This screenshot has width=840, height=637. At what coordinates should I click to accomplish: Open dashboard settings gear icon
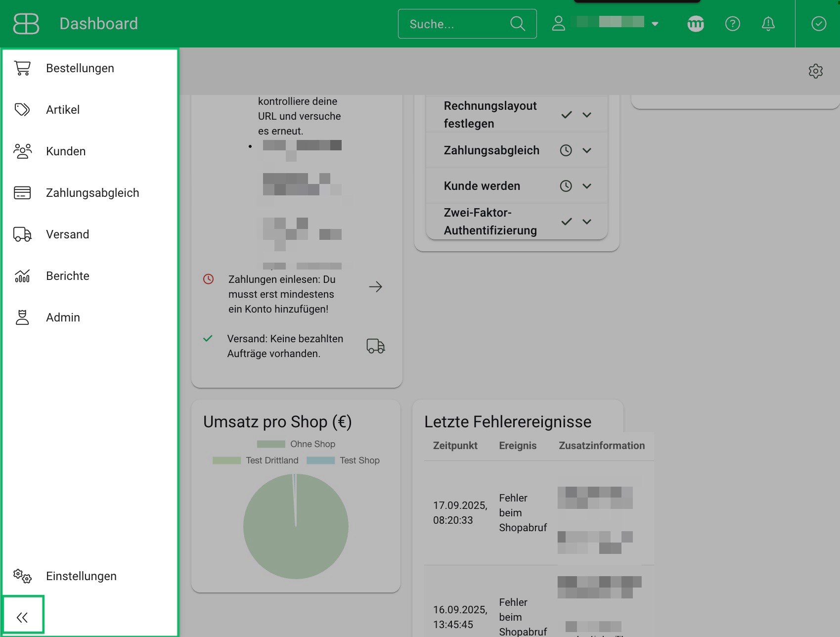click(x=816, y=71)
